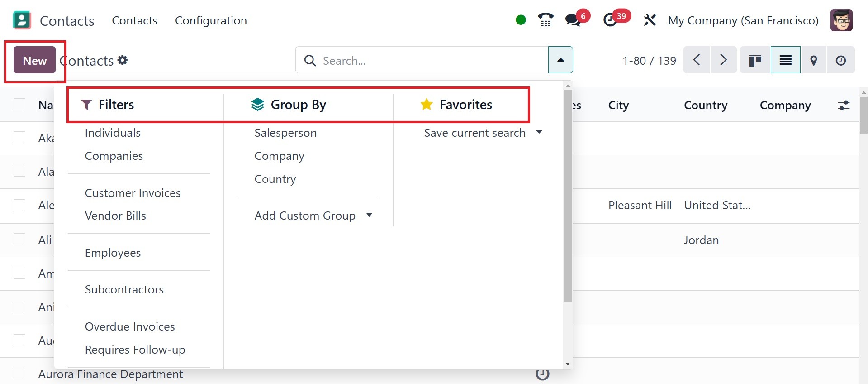Open the debug tools wrench icon

[650, 20]
